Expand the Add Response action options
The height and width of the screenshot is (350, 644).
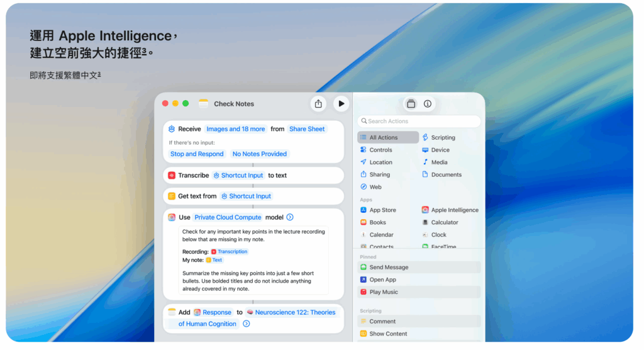(x=247, y=324)
